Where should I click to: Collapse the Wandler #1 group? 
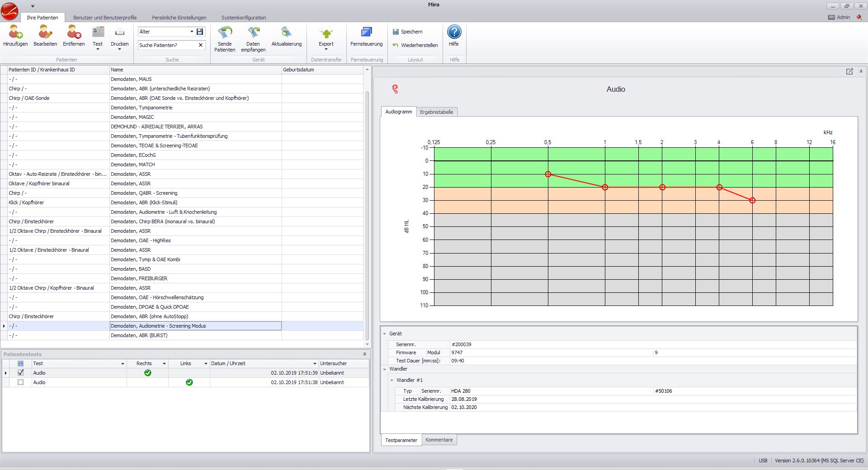(392, 380)
